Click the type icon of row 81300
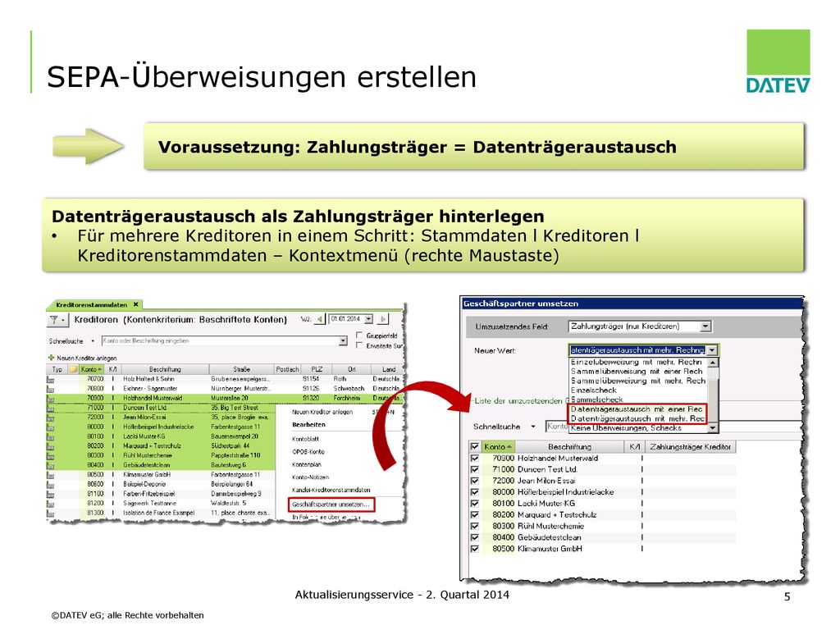Screen dimensions: 840x630 pos(51,514)
